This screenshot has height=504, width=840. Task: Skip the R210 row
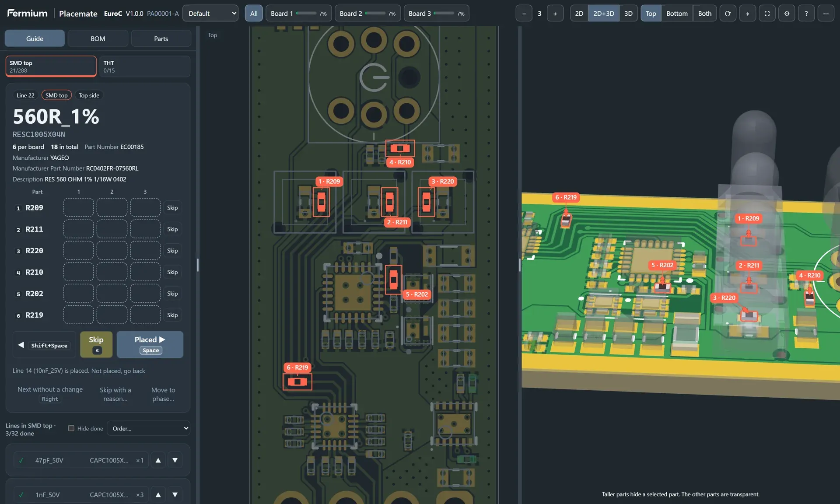click(172, 272)
